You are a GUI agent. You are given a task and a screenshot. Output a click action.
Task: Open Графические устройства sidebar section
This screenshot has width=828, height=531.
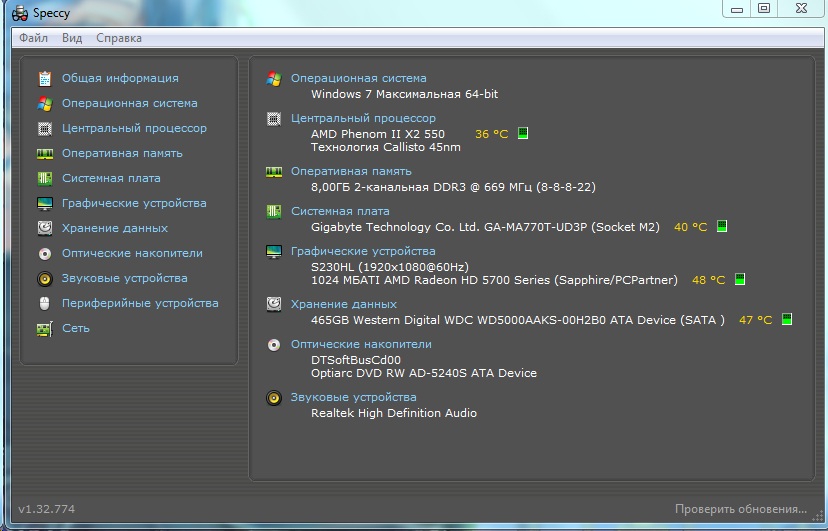pyautogui.click(x=134, y=203)
